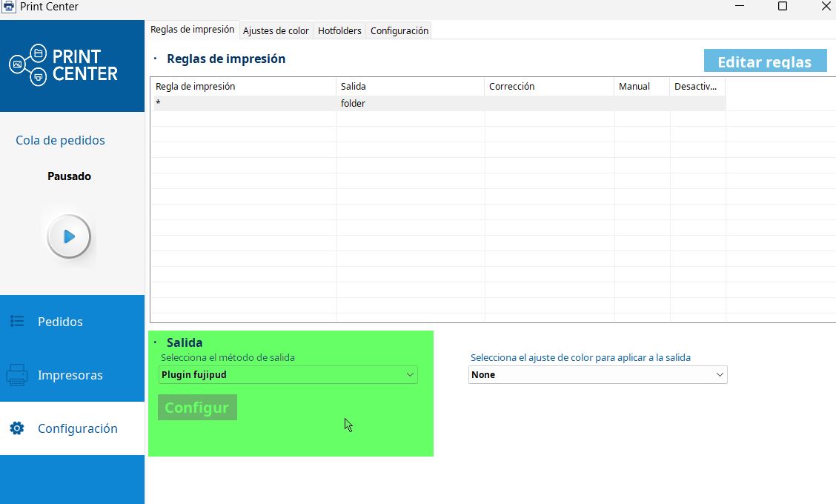This screenshot has height=504, width=836.
Task: Click the Configuración gear icon
Action: coord(17,428)
